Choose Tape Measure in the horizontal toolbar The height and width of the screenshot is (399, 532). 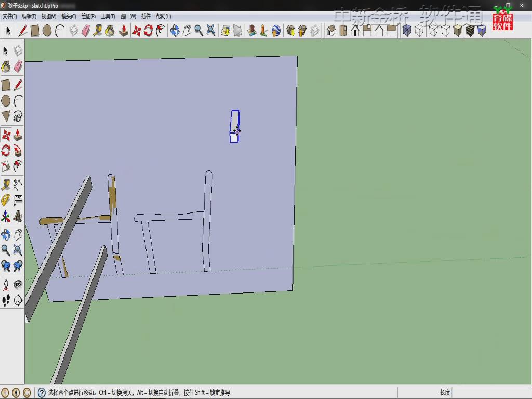tap(98, 31)
